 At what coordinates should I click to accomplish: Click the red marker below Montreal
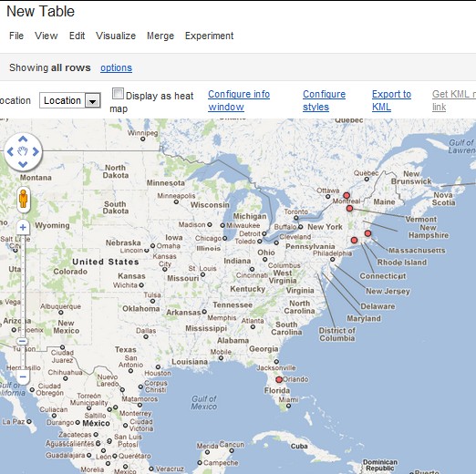tap(349, 209)
